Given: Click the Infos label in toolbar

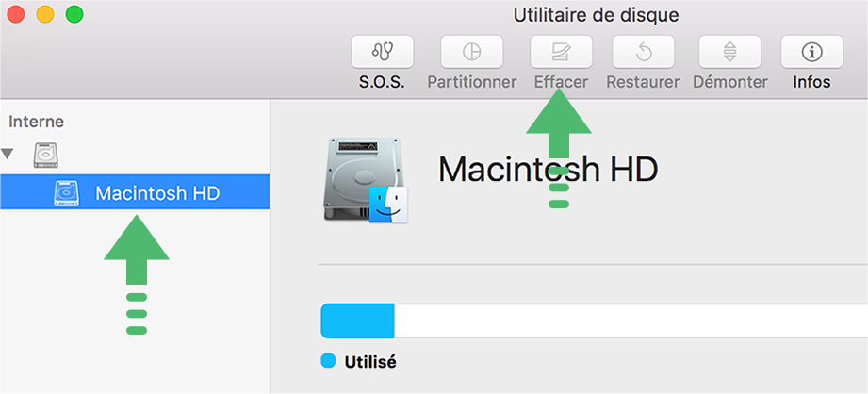Looking at the screenshot, I should tap(811, 82).
